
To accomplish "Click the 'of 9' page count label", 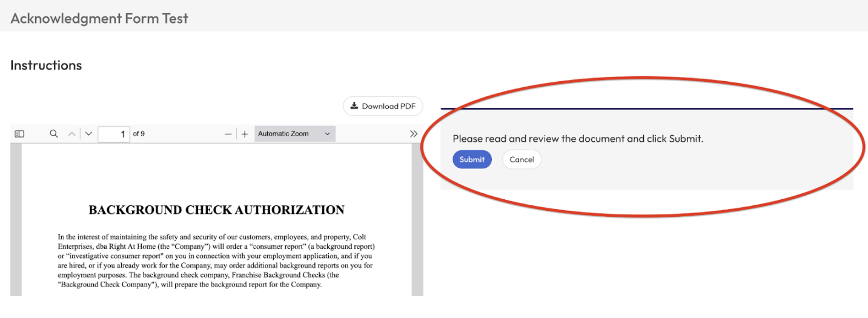I will click(139, 134).
